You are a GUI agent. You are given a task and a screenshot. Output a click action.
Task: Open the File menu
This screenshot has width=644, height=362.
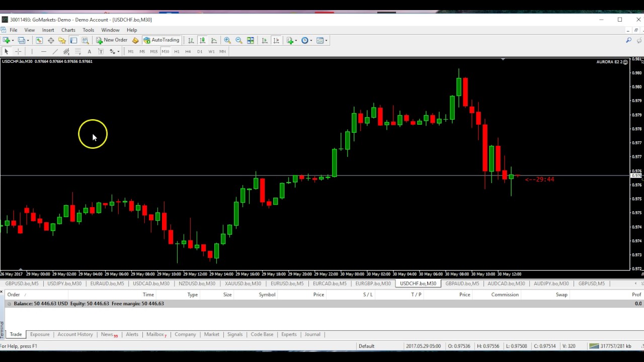coord(14,30)
